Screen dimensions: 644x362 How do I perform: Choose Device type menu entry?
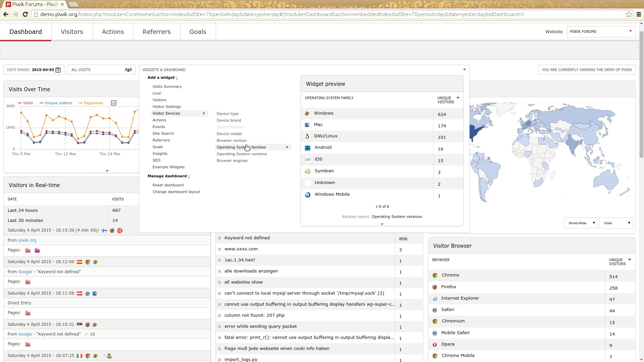pyautogui.click(x=227, y=114)
